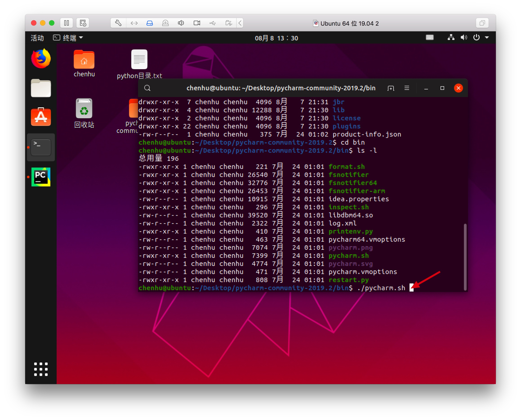This screenshot has height=420, width=521.
Task: Click the VMware snapshot button
Action: 83,23
